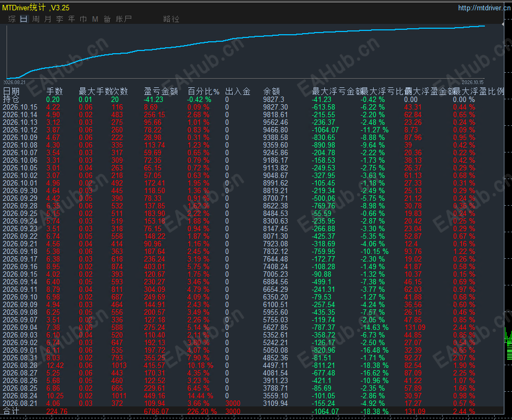Click the floating loss ratio -14.63 %
This screenshot has width=512, height=420.
tap(375, 328)
